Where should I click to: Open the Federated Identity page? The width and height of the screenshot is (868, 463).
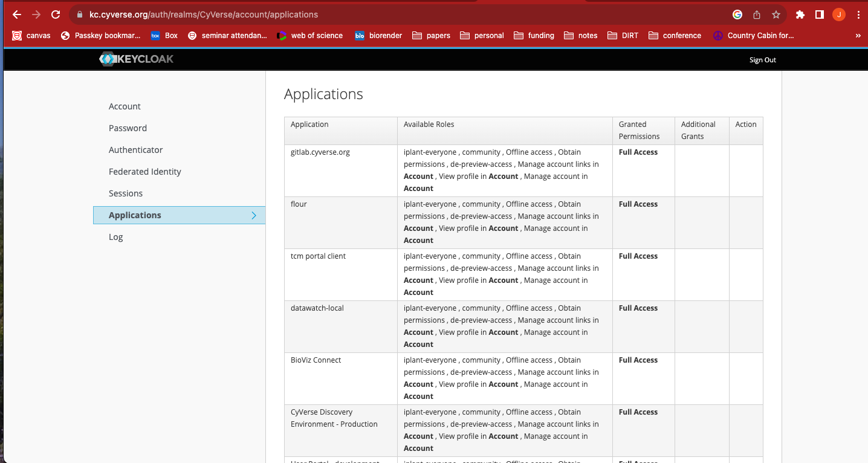click(x=144, y=171)
